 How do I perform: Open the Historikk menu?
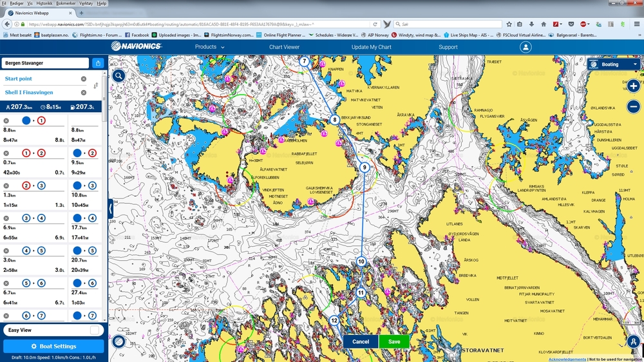tap(44, 3)
